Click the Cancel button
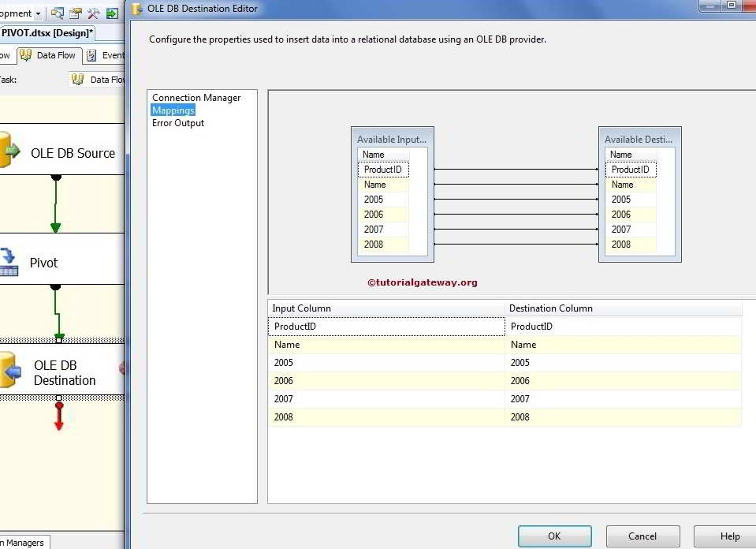Viewport: 756px width, 549px height. [642, 536]
